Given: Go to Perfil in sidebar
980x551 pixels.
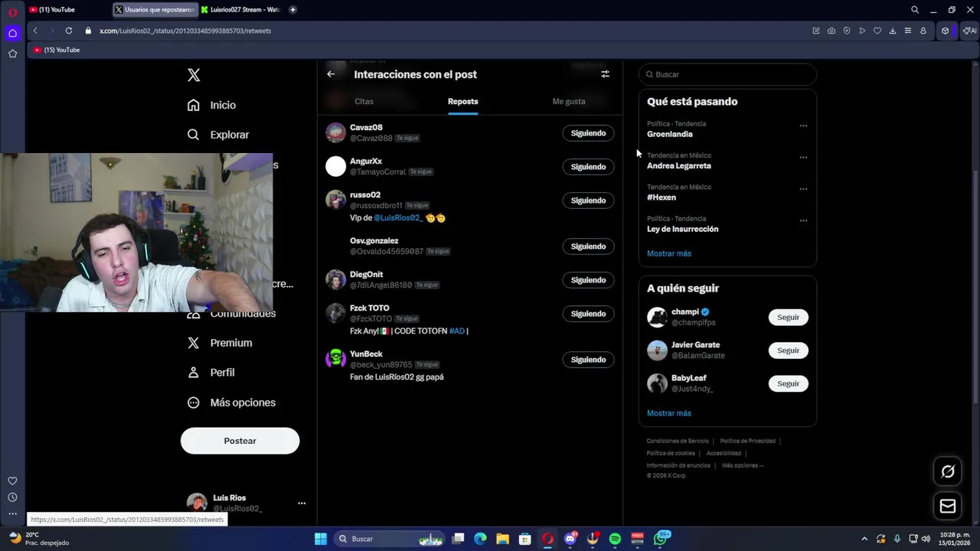Looking at the screenshot, I should 211,373.
